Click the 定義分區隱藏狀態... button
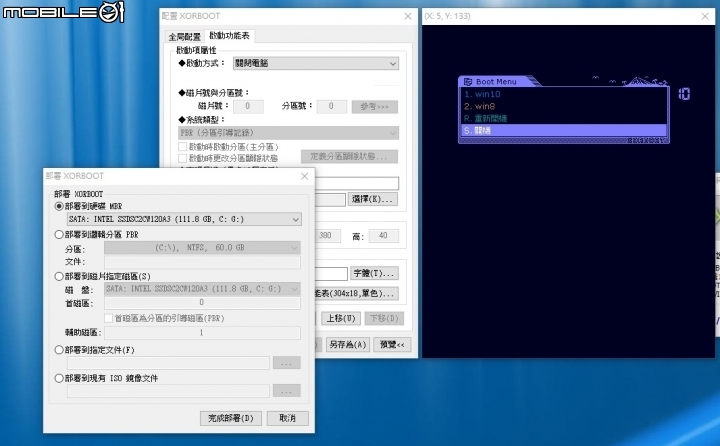Viewport: 720px width, 446px height. 349,156
